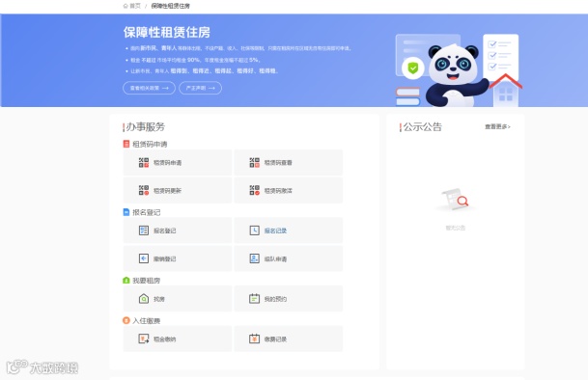Select the 撤销登记 back-arrow icon card
The width and height of the screenshot is (588, 380).
pyautogui.click(x=178, y=258)
